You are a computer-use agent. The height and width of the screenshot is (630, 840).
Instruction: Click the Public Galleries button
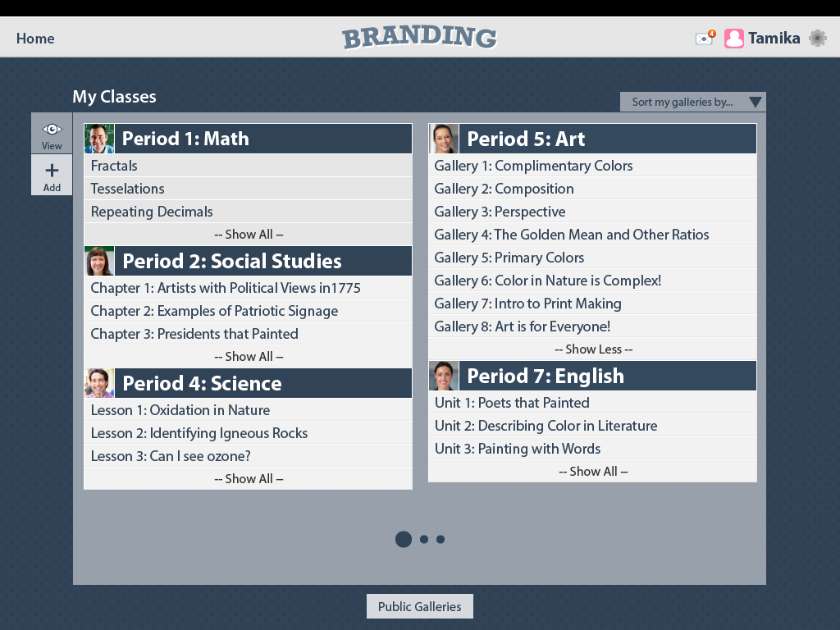[x=420, y=606]
